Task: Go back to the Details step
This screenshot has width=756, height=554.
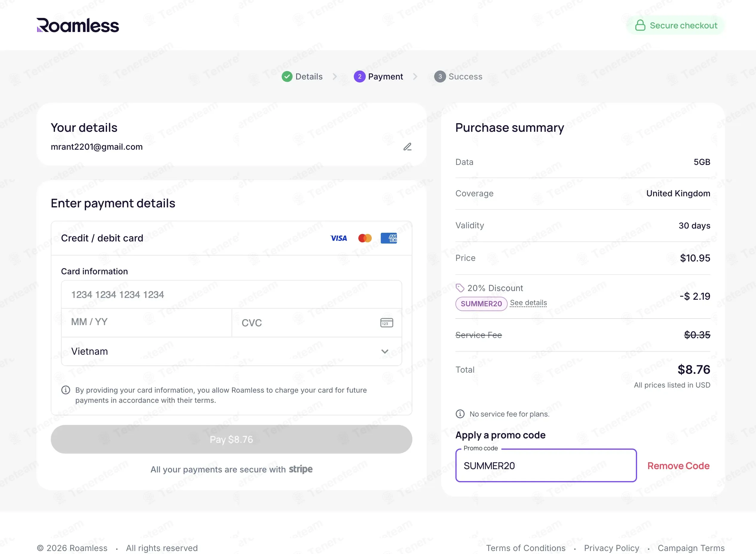Action: tap(309, 76)
